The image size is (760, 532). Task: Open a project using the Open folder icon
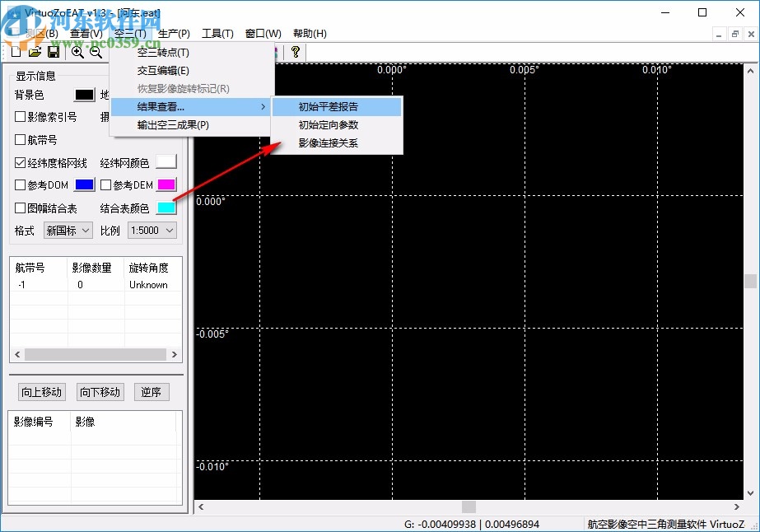pos(35,51)
